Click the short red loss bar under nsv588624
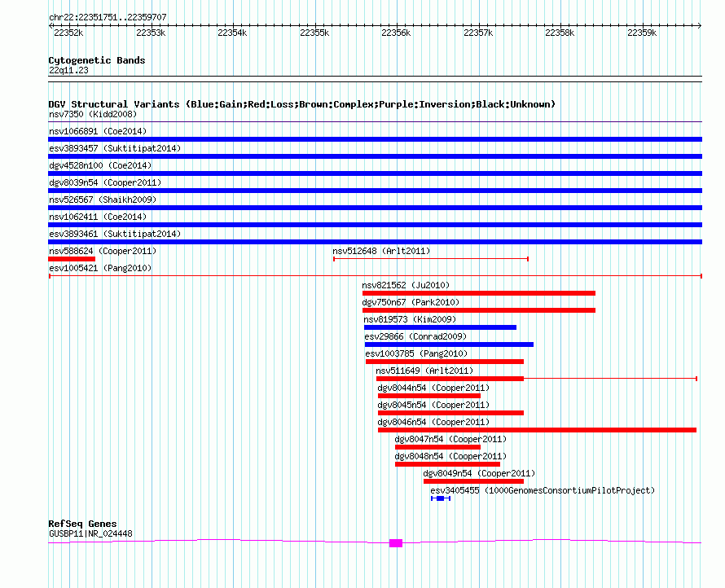Screen dimensions: 725x588 (x=72, y=259)
